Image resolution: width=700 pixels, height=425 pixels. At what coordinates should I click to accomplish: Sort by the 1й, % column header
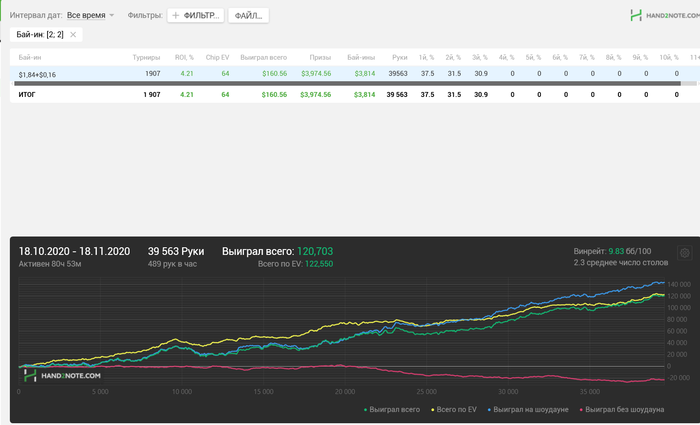coord(426,58)
